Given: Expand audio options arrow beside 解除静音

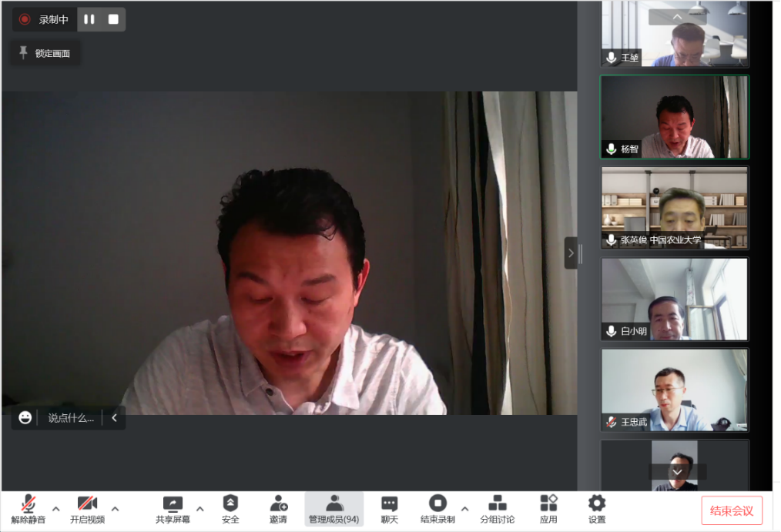Looking at the screenshot, I should pyautogui.click(x=55, y=508).
